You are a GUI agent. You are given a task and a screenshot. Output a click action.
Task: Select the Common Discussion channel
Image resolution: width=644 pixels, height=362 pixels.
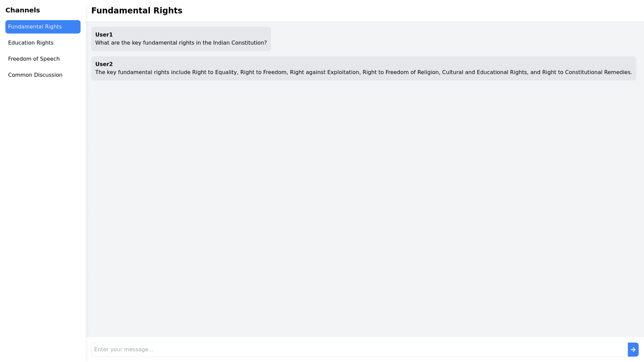(35, 75)
